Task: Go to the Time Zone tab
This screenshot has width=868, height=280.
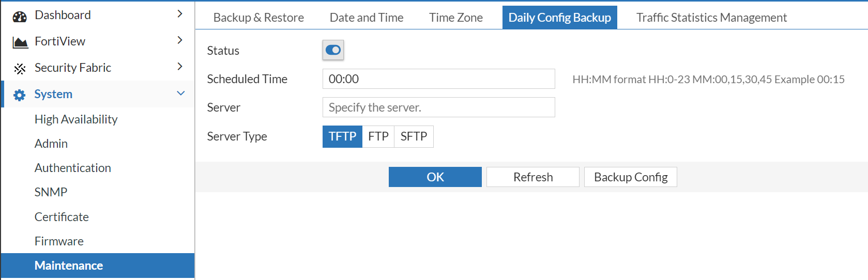Action: [455, 18]
